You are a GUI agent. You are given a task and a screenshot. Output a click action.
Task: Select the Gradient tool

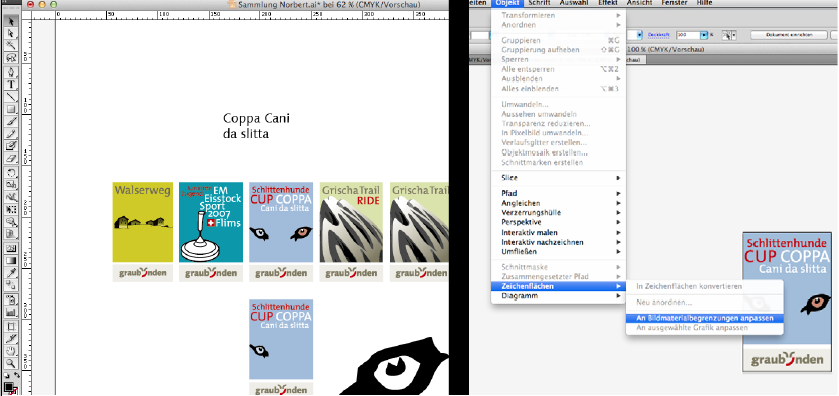(x=11, y=261)
